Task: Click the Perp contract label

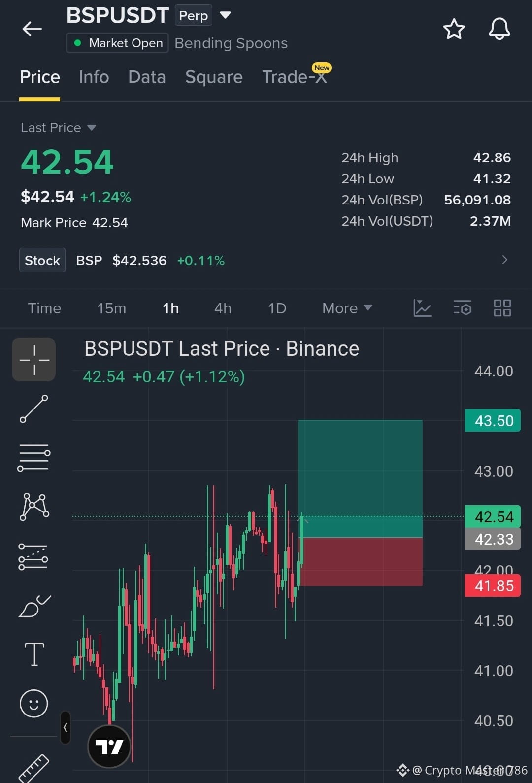Action: coord(193,15)
